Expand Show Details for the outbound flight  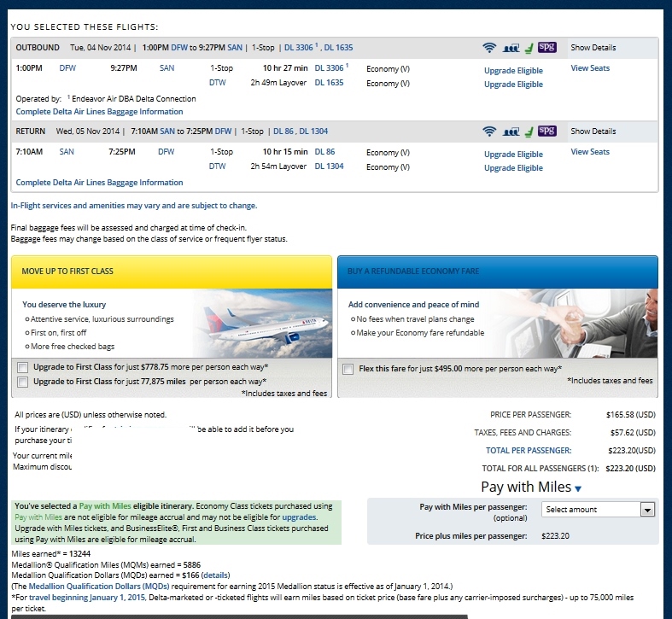(593, 48)
